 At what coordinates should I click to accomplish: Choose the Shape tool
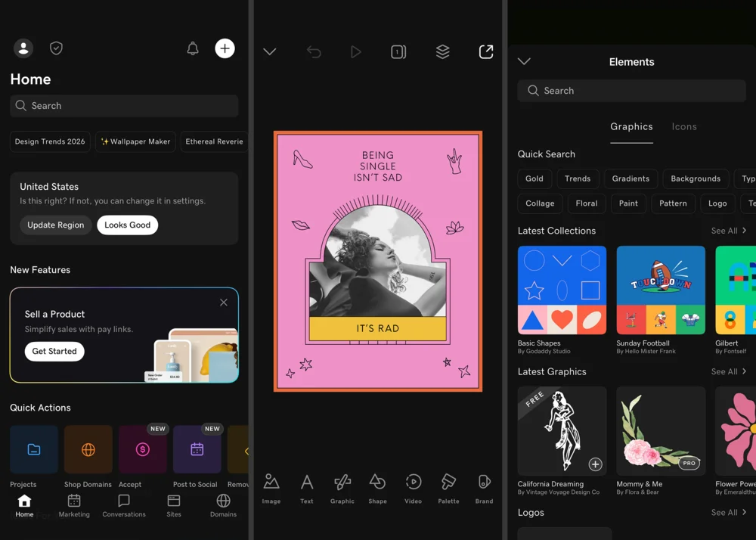point(377,489)
